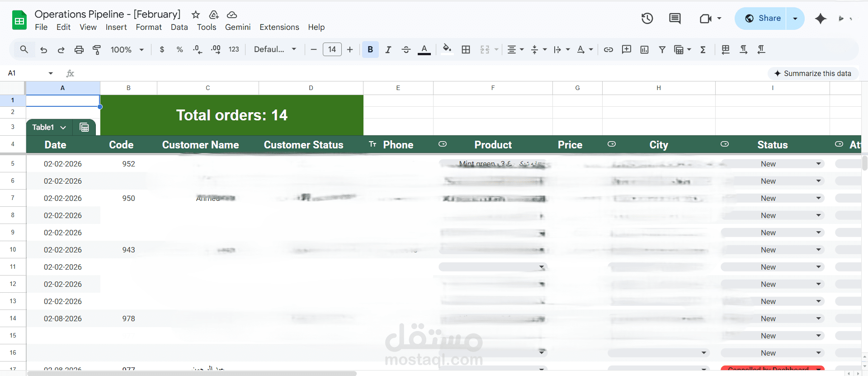This screenshot has width=868, height=376.
Task: Select row 10 header
Action: [13, 250]
